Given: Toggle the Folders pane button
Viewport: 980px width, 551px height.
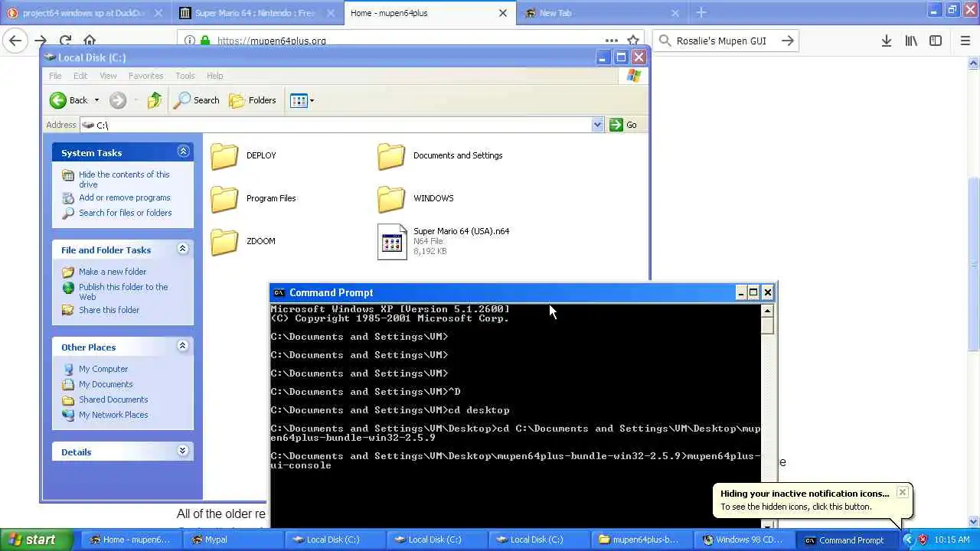Looking at the screenshot, I should [x=253, y=100].
